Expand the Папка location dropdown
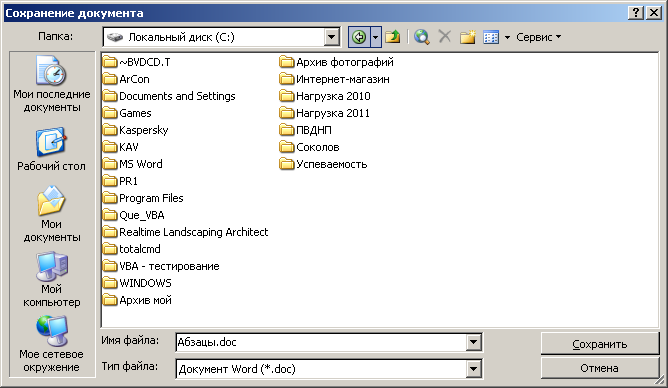Screen dimensions: 668x388 (x=331, y=37)
